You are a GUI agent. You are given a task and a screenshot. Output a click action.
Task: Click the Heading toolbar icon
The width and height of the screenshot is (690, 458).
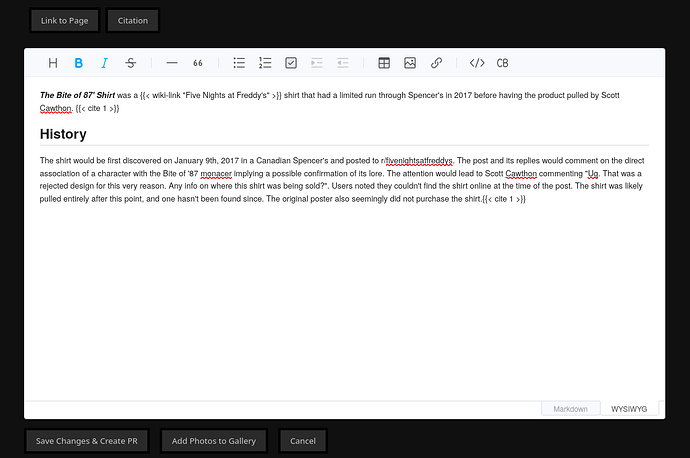[x=53, y=63]
